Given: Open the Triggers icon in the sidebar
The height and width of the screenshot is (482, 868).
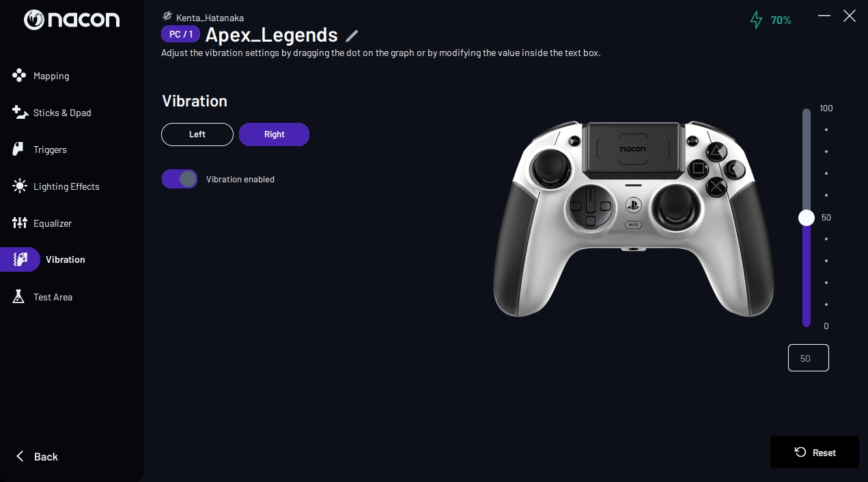Looking at the screenshot, I should tap(18, 150).
